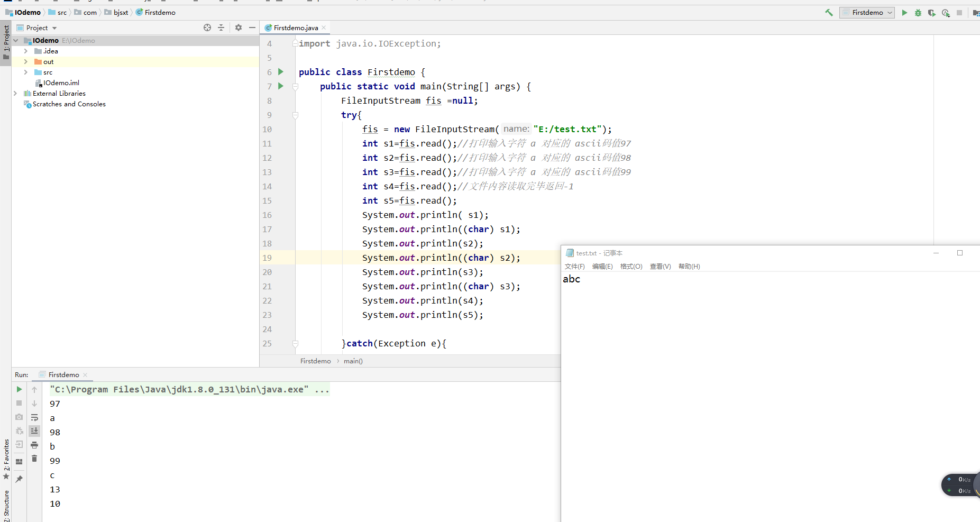The height and width of the screenshot is (522, 980).
Task: Restore the layout in the Run panel
Action: click(x=19, y=461)
